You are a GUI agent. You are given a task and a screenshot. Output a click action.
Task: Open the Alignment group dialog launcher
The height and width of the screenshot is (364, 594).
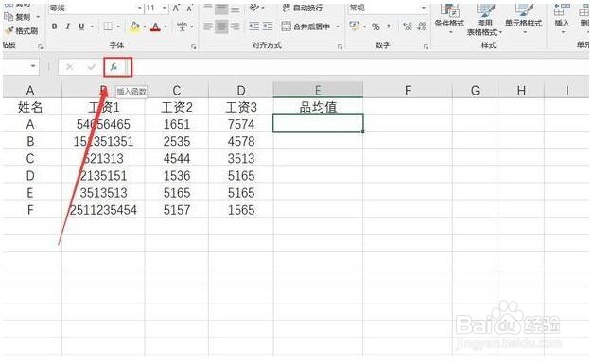pos(340,47)
